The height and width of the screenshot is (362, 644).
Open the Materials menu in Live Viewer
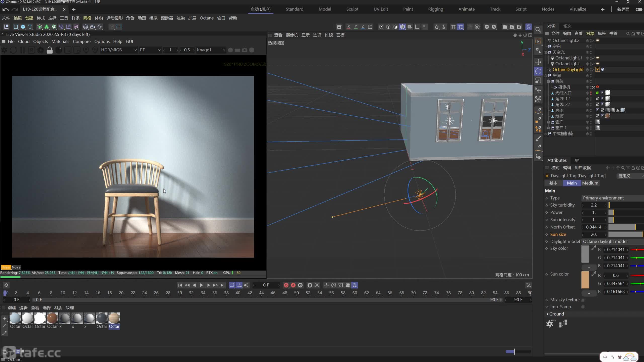point(60,41)
